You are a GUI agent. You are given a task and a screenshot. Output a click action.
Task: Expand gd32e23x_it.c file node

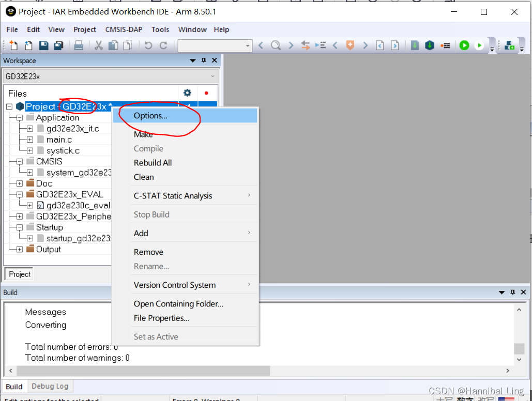[x=30, y=129]
